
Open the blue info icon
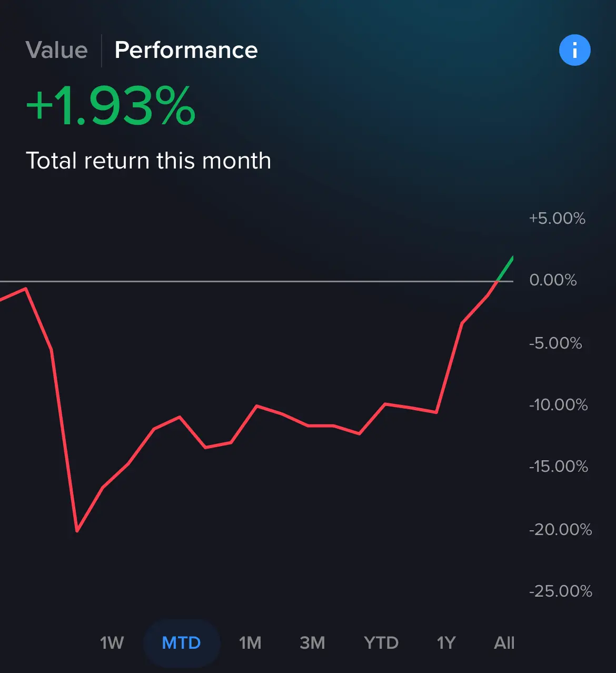coord(574,51)
